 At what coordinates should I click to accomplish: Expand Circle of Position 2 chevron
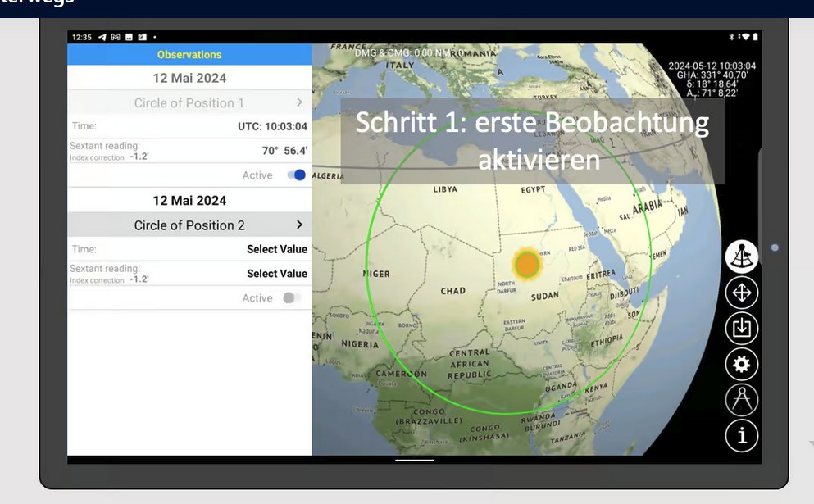(x=299, y=225)
